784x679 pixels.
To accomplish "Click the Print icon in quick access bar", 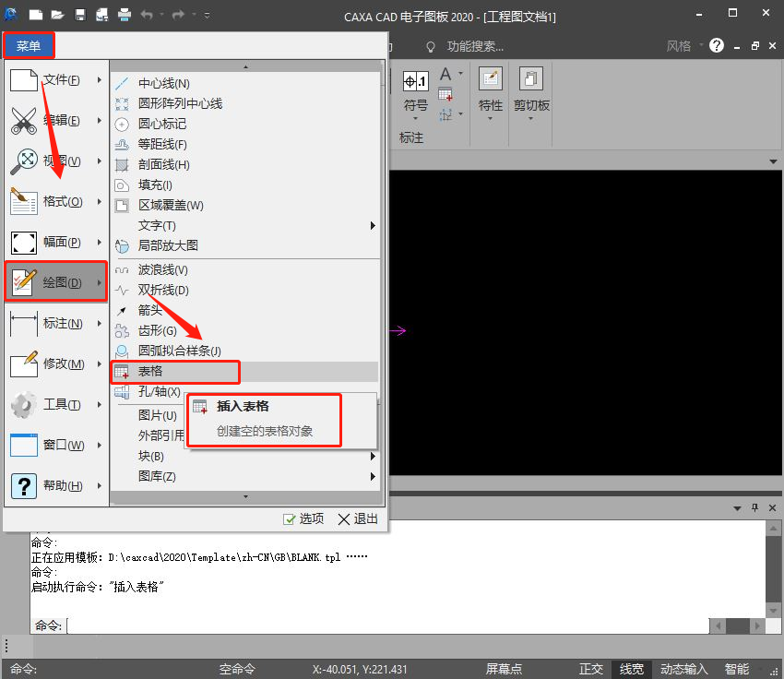I will tap(125, 15).
